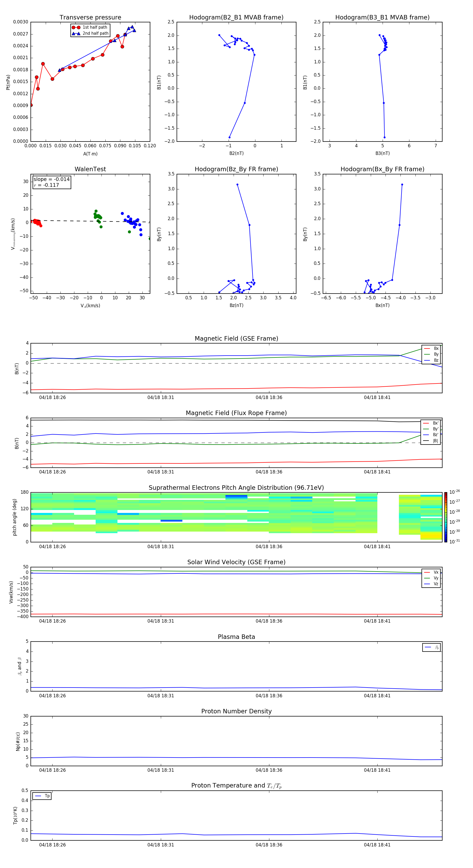The height and width of the screenshot is (868, 473).
Task: Click the "Bz(nT)" x-axis label
Action: 236,305
